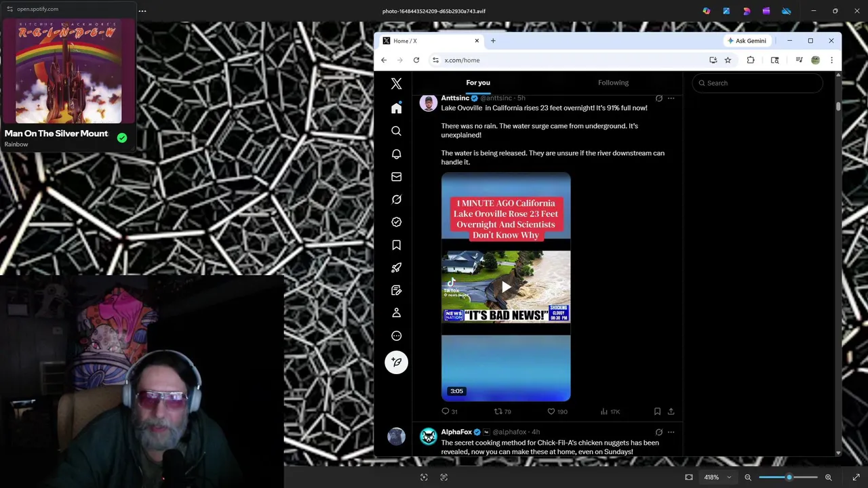
Task: Install app icon in address bar
Action: tap(713, 60)
